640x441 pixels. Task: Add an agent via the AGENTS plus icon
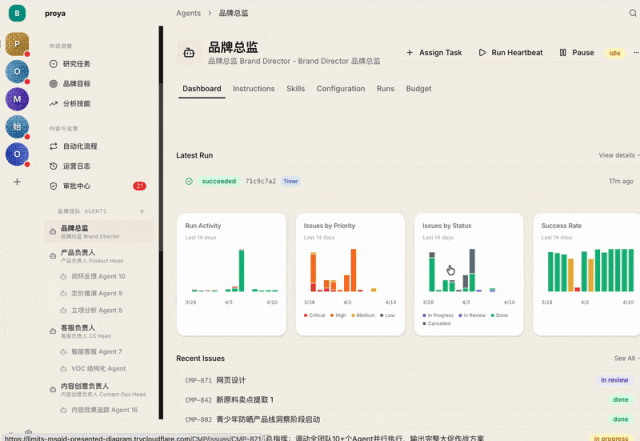pyautogui.click(x=142, y=211)
